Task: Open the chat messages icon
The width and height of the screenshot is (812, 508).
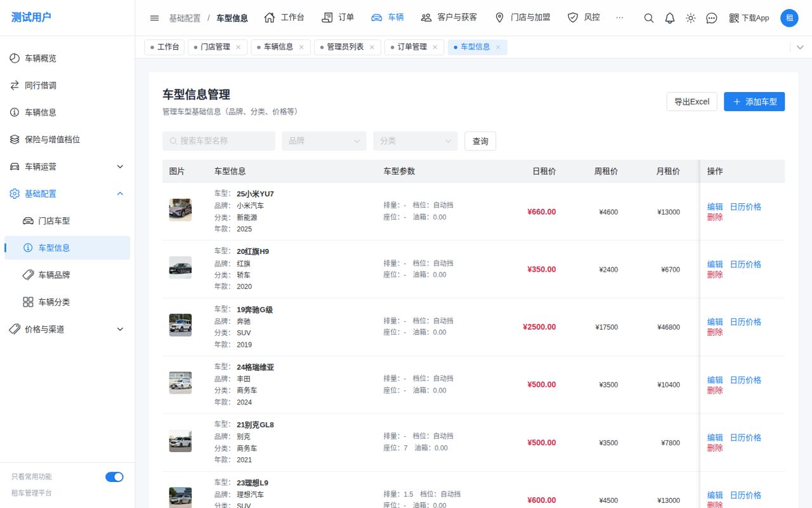Action: click(x=712, y=18)
